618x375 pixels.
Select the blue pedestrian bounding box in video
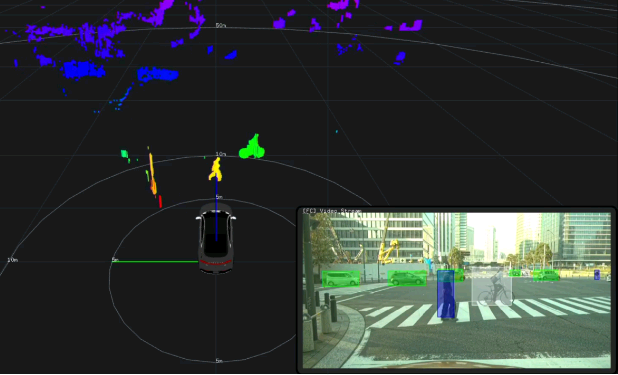click(x=446, y=293)
